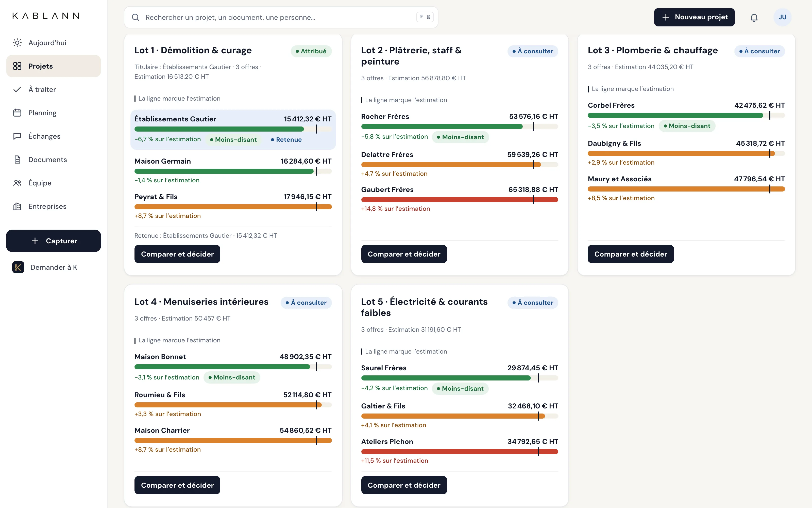Focus the Rechercher un projet search field
The image size is (812, 508).
281,17
